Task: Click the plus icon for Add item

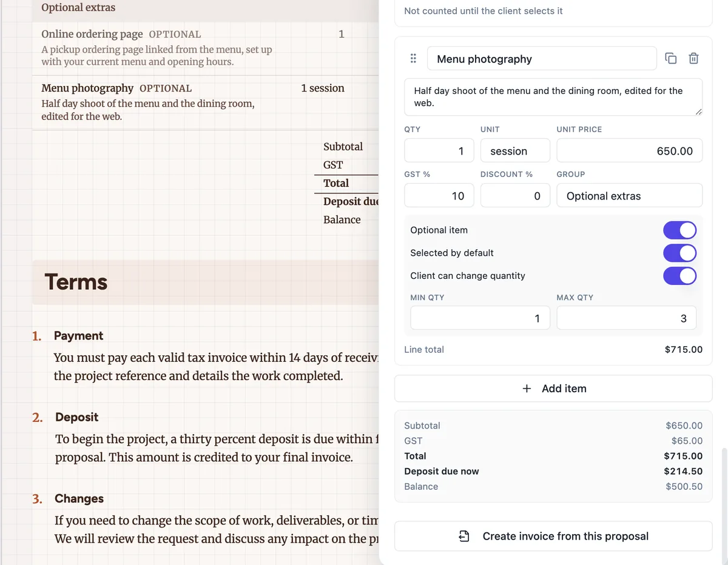Action: pyautogui.click(x=527, y=389)
